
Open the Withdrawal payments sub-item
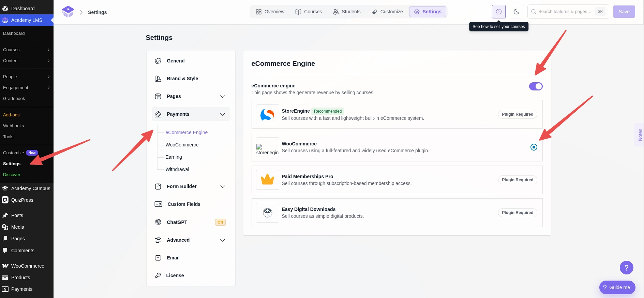[x=177, y=169]
